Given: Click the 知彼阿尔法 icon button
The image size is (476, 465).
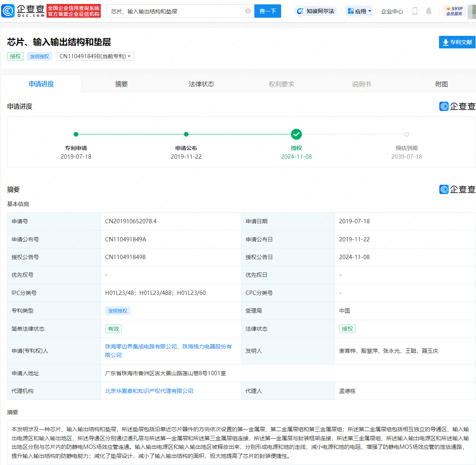Looking at the screenshot, I should (316, 11).
